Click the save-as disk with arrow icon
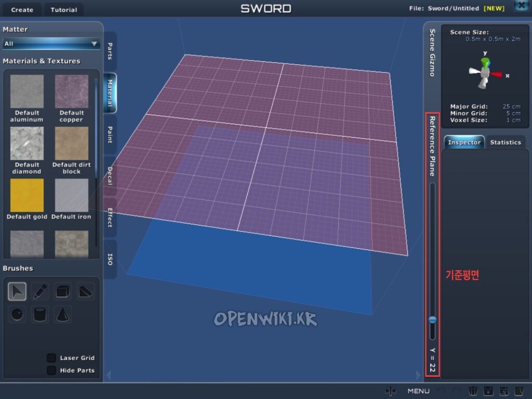This screenshot has width=532, height=399. click(504, 391)
